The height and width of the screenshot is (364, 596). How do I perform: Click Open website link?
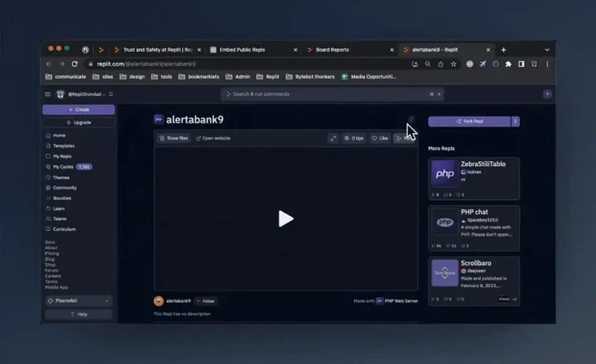(214, 138)
